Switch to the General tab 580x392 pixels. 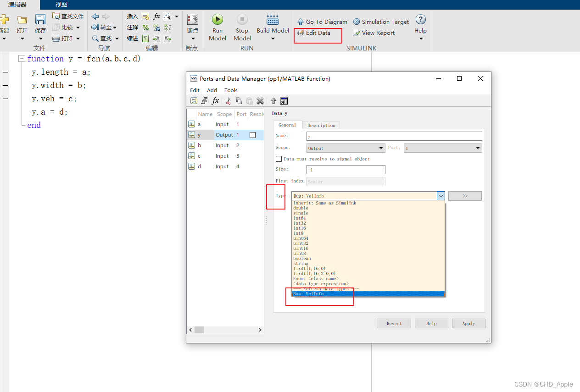[287, 125]
